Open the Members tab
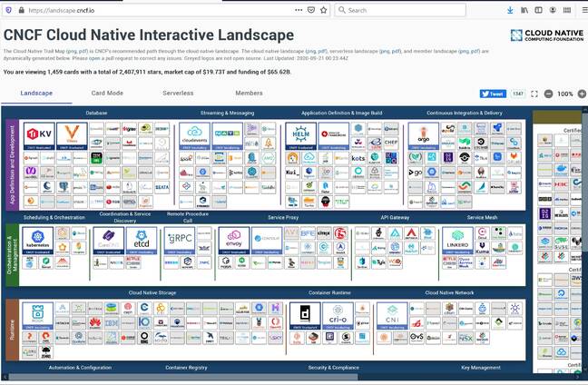588x385 pixels. tap(249, 93)
